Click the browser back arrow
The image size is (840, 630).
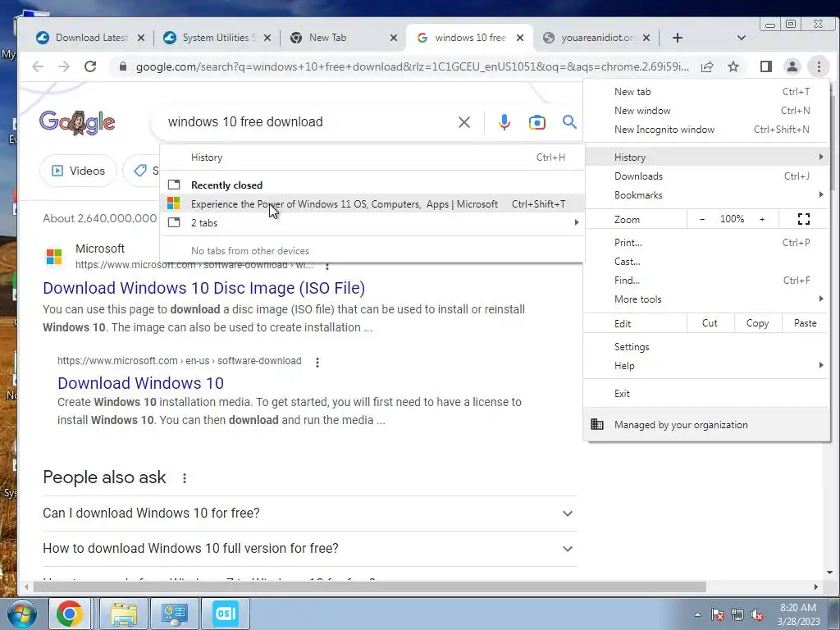[x=38, y=66]
